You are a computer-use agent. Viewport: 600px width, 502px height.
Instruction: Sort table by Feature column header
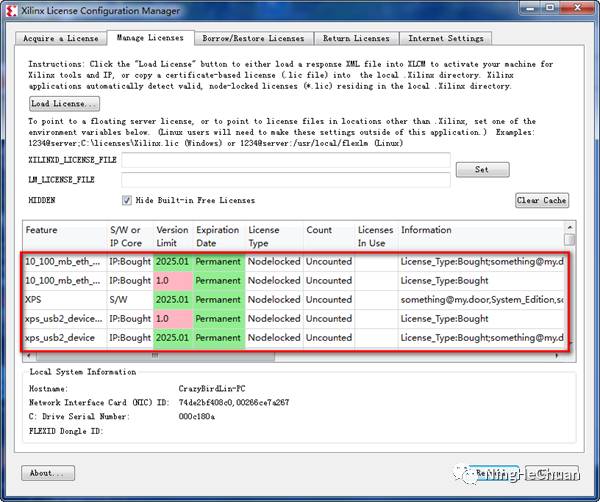64,236
